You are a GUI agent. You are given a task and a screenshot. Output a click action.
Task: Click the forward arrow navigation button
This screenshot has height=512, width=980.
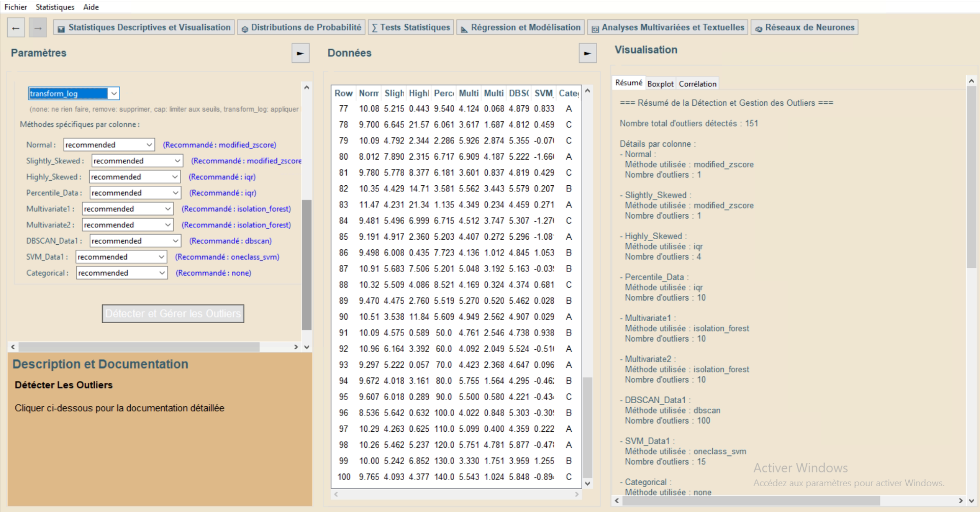click(38, 28)
